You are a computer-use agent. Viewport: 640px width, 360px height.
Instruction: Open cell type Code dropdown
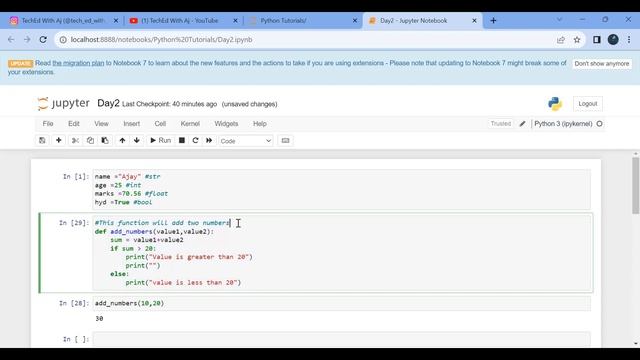point(246,141)
